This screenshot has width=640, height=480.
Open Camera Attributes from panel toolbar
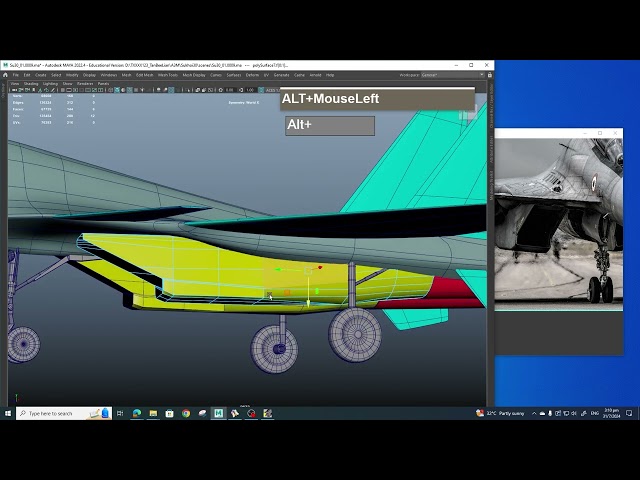pyautogui.click(x=27, y=90)
